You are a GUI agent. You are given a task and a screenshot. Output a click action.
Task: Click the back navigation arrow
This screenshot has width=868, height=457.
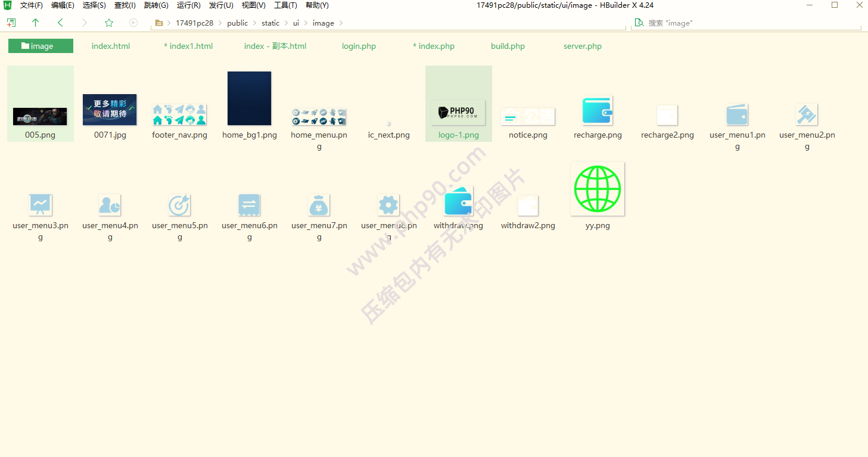pyautogui.click(x=60, y=23)
